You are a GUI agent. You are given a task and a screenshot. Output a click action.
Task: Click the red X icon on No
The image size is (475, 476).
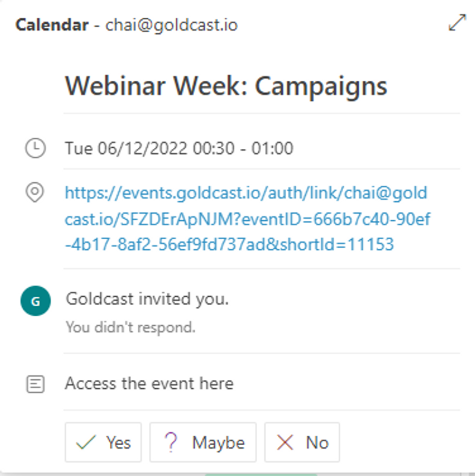pos(286,443)
